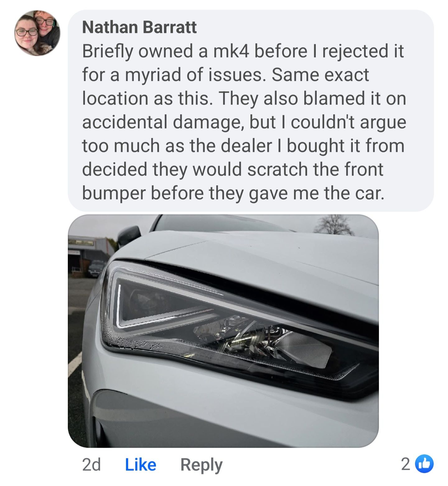Click the grey comment text bubble
Image resolution: width=448 pixels, height=486 pixels.
point(251,111)
